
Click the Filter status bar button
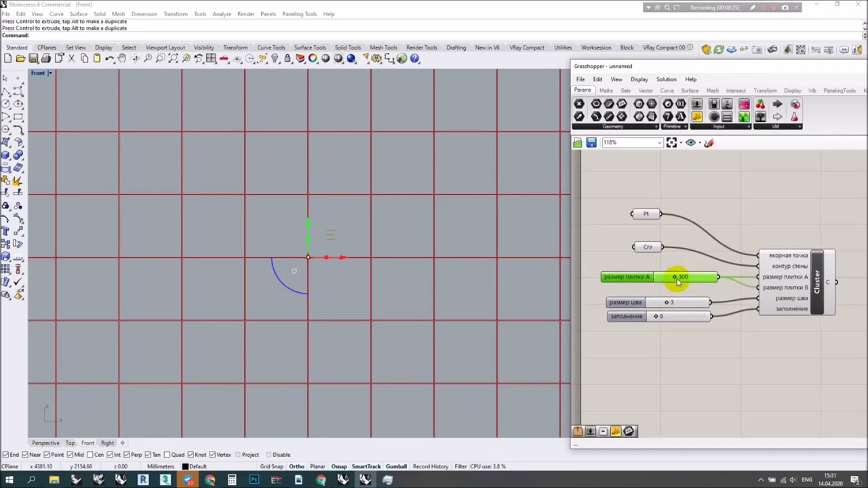click(460, 466)
